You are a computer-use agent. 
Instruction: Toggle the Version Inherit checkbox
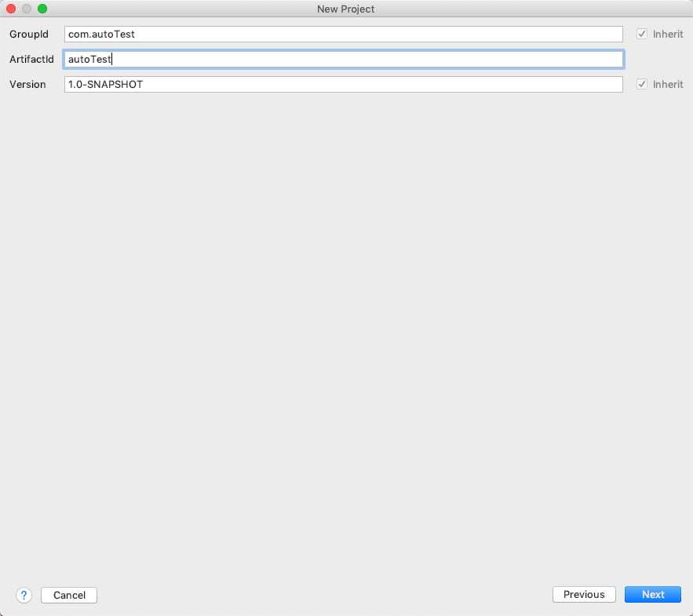(642, 84)
